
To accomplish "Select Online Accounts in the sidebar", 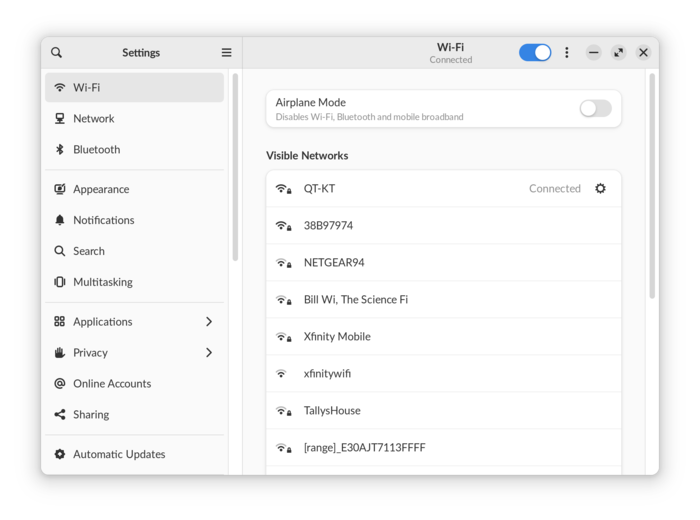I will pos(112,384).
